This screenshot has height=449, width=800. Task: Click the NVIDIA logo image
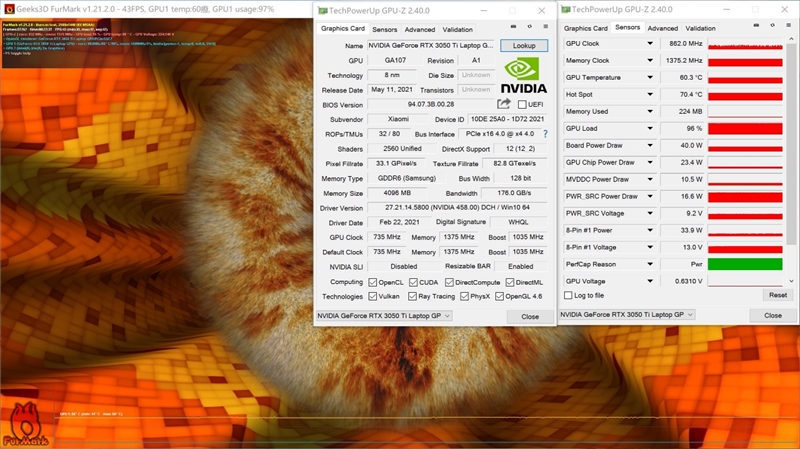point(525,74)
